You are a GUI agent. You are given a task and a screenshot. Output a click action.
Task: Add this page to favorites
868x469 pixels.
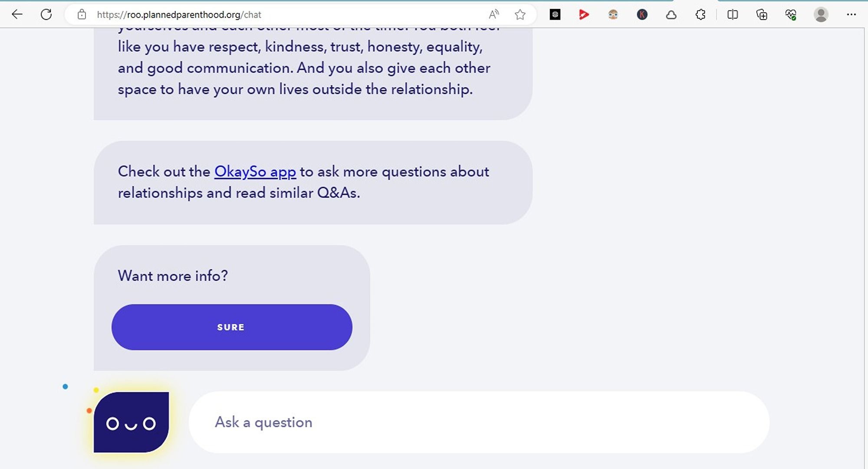click(x=520, y=15)
